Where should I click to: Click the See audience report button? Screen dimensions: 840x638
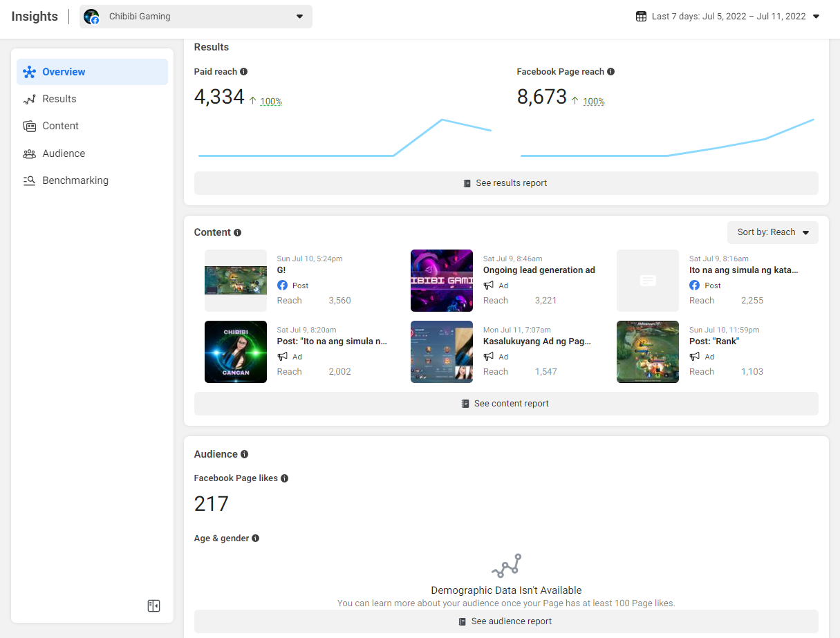point(506,621)
